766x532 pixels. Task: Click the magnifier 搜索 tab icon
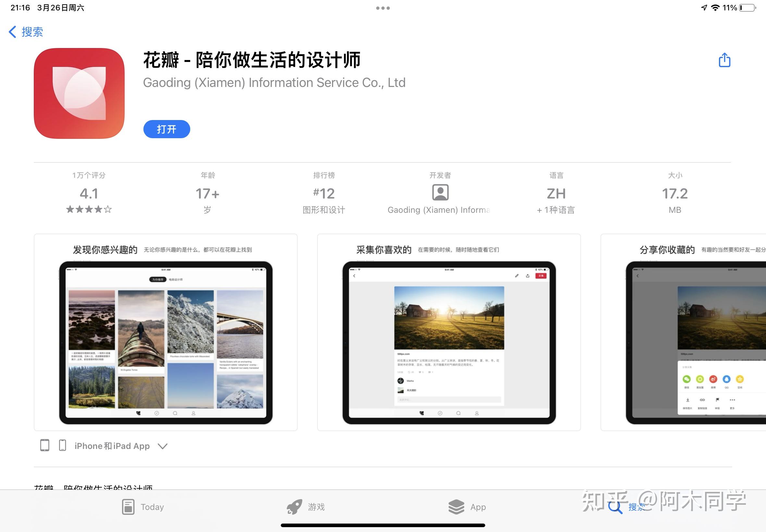coord(615,507)
